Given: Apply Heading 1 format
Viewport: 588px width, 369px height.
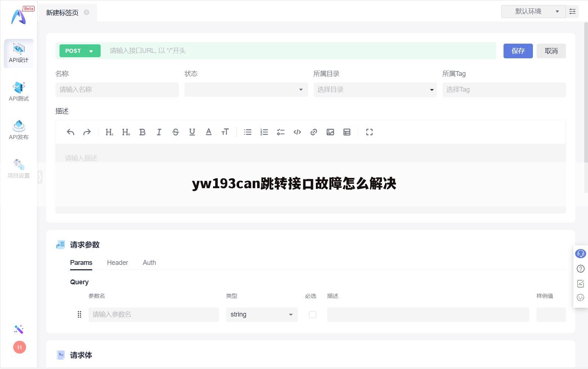Looking at the screenshot, I should (x=109, y=132).
